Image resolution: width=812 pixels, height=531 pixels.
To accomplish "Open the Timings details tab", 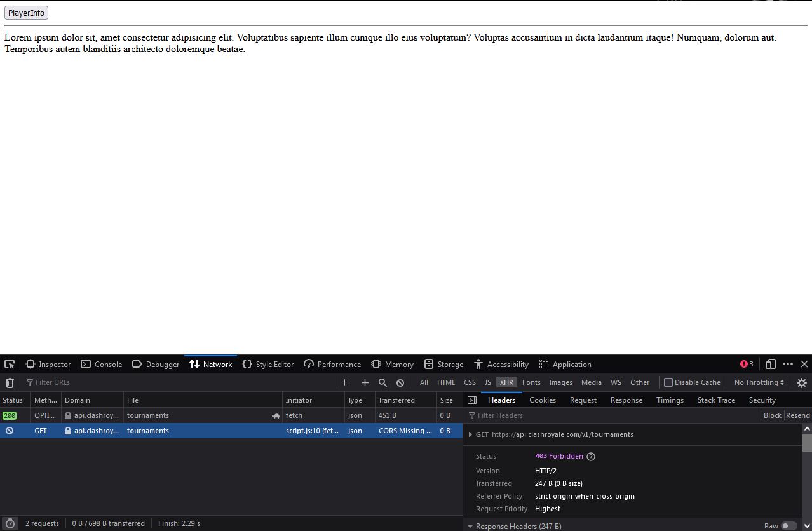I will (670, 400).
